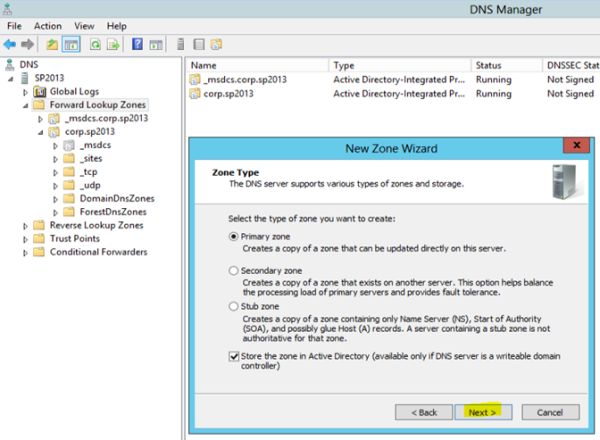600x440 pixels.
Task: Click the SP2013 server icon in tree
Action: [25, 78]
